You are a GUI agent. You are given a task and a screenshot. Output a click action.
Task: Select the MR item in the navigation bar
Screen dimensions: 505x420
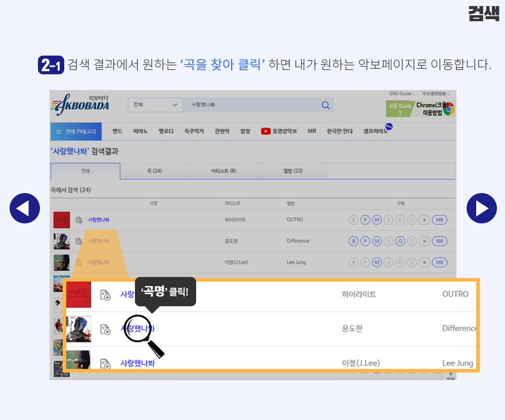pos(312,131)
